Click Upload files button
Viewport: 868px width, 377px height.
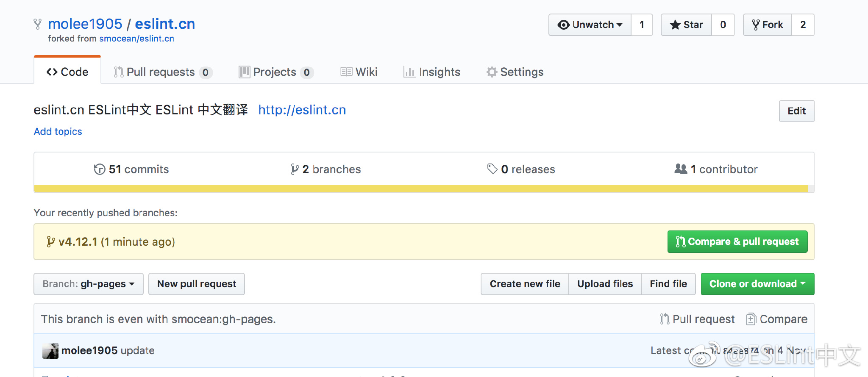[605, 284]
